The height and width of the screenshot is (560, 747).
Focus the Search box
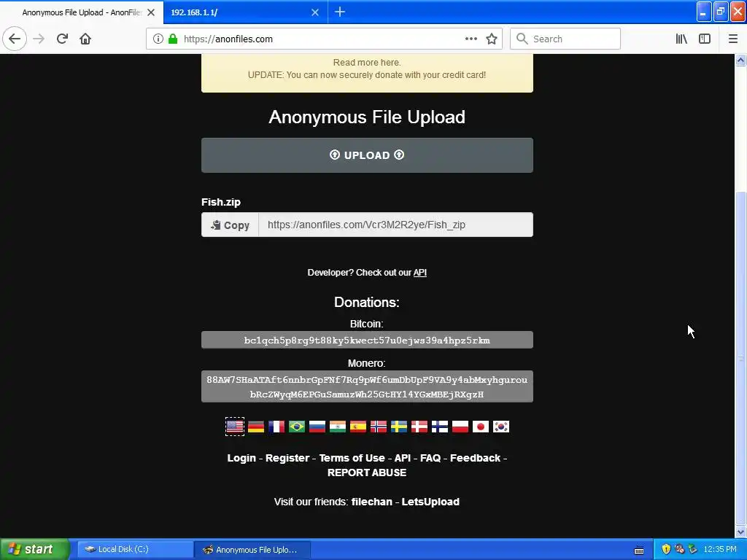coord(565,39)
